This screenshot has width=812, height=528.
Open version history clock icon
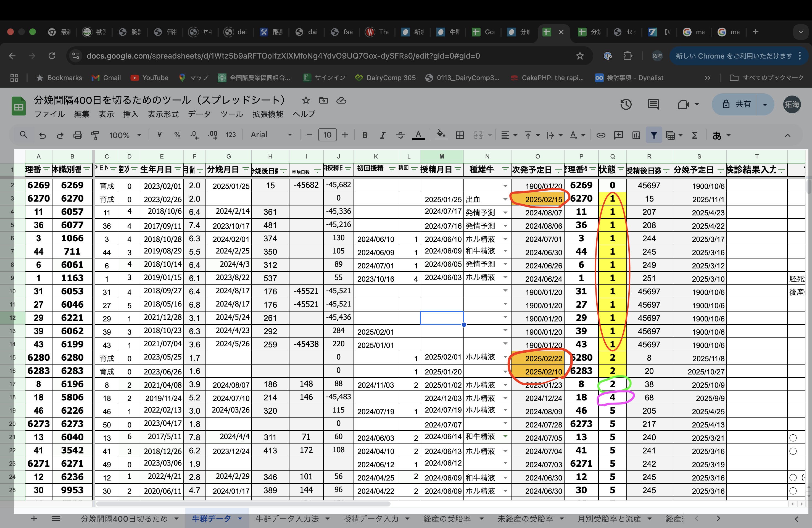(x=626, y=104)
